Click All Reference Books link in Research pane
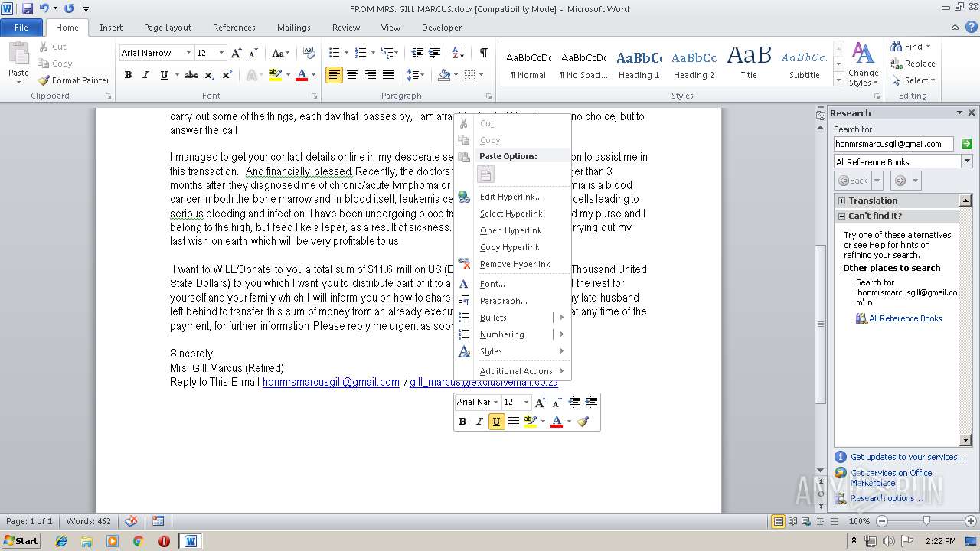 [x=905, y=318]
